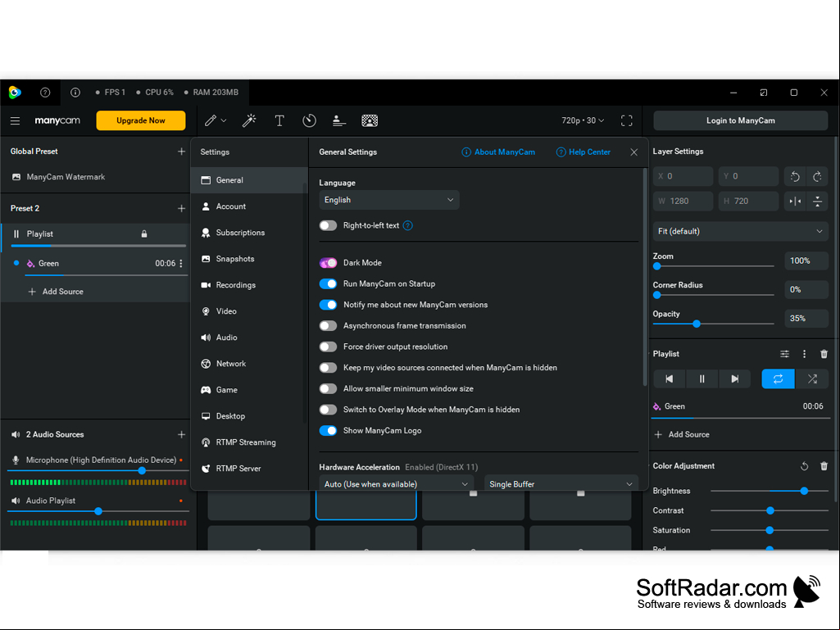Click Login to ManyCam button
This screenshot has width=840, height=630.
740,120
